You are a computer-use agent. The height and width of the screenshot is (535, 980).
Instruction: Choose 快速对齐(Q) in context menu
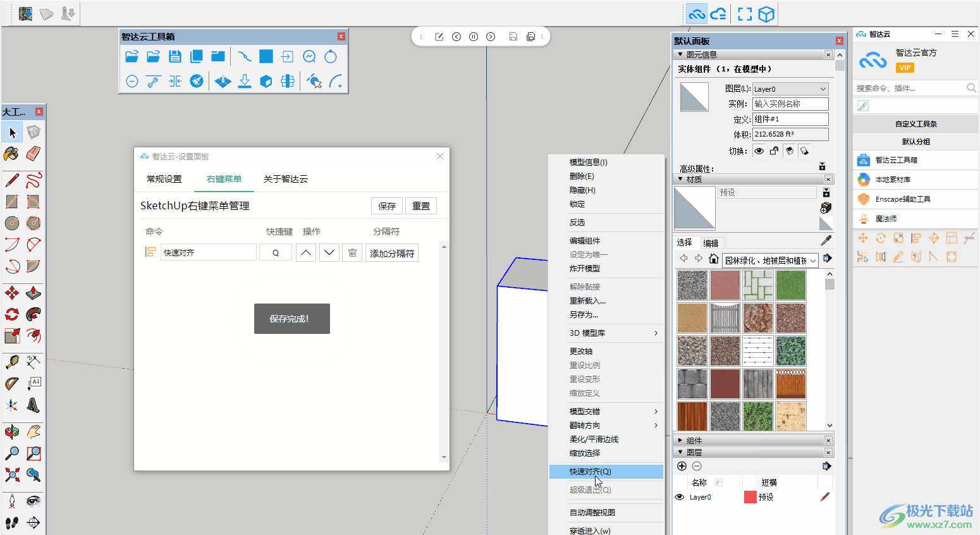click(x=606, y=471)
